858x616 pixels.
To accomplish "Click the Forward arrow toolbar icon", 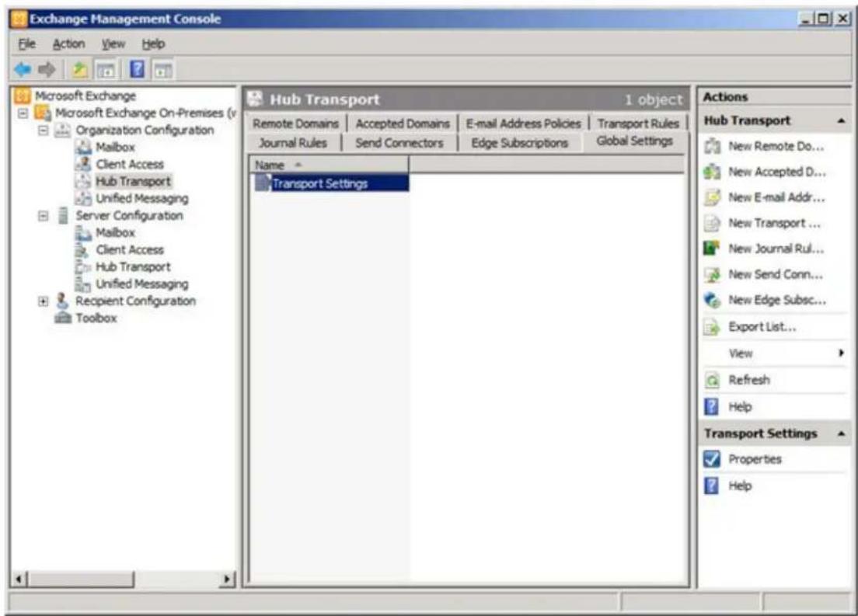I will 47,69.
